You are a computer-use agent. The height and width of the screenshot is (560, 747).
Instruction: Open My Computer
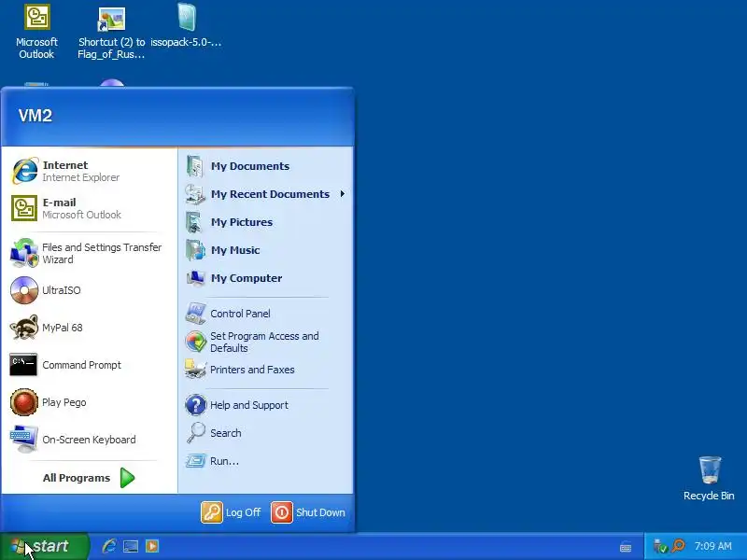click(266, 278)
